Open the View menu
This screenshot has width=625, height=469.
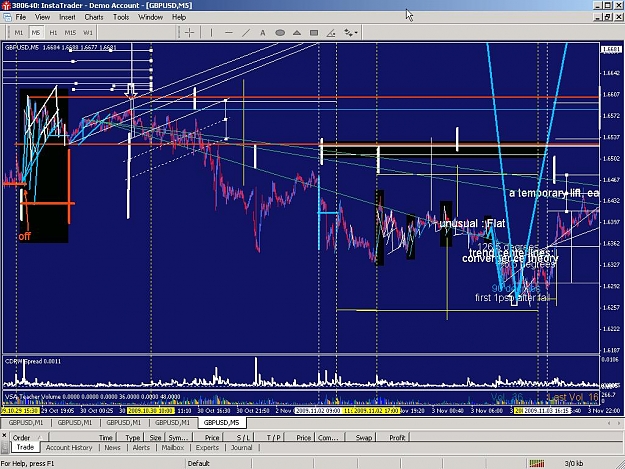click(42, 17)
